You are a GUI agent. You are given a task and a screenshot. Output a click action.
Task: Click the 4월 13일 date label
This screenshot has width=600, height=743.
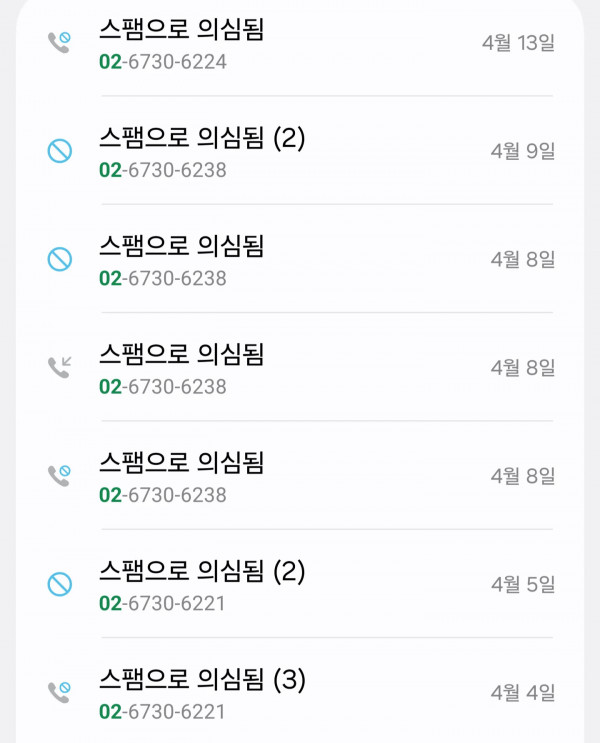coord(517,43)
